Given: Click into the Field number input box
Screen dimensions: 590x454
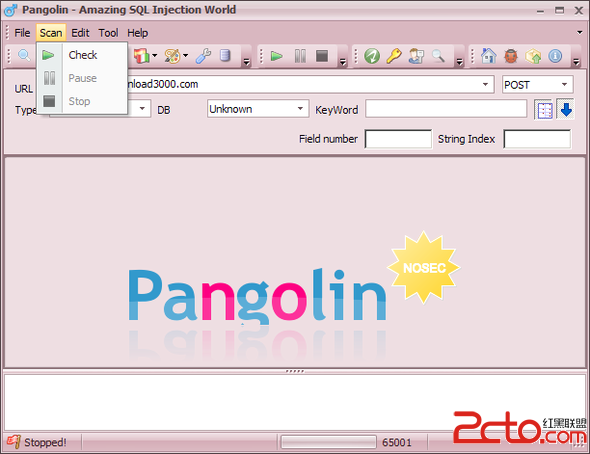Looking at the screenshot, I should tap(398, 139).
